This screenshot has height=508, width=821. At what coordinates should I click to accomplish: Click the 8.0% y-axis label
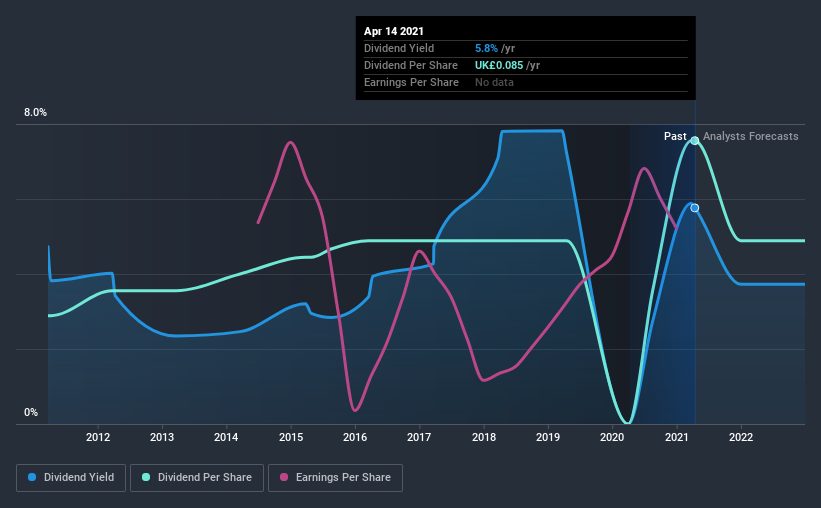pyautogui.click(x=35, y=113)
